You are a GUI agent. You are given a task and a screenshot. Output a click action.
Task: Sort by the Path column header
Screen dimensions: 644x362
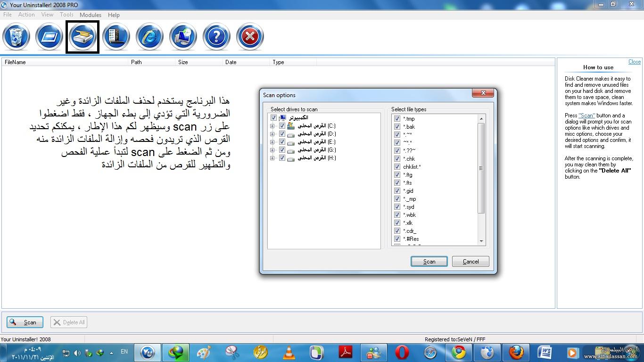pos(152,62)
